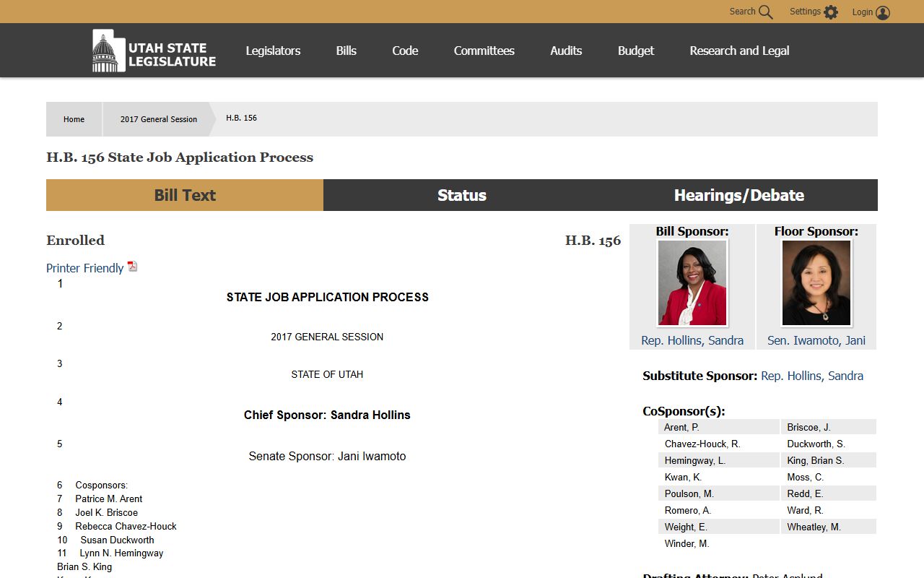Open the Printer Friendly link
Image resolution: width=924 pixels, height=578 pixels.
tap(85, 268)
